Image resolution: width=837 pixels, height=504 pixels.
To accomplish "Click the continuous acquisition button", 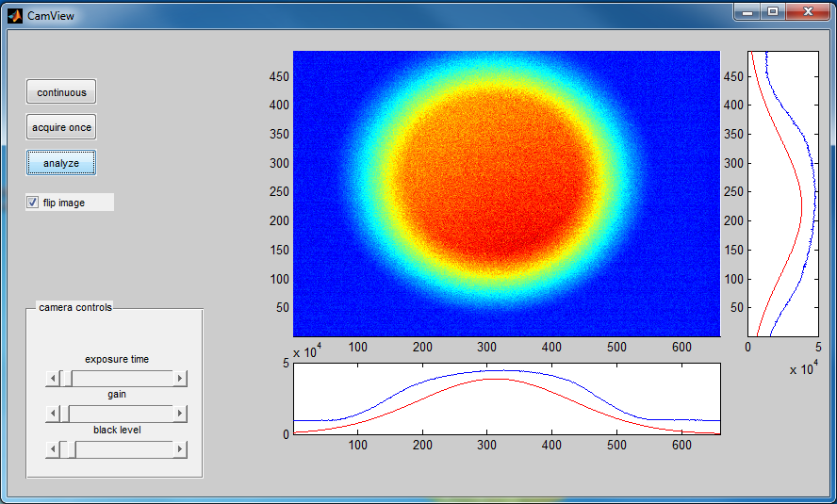I will tap(61, 92).
